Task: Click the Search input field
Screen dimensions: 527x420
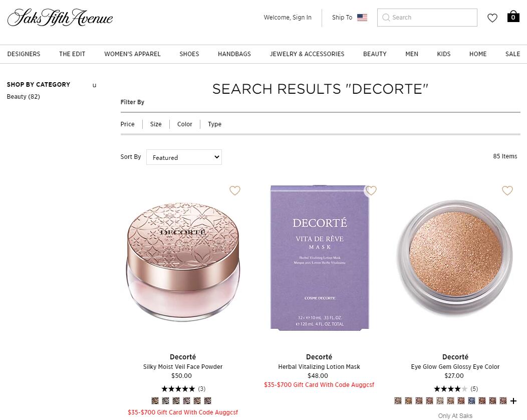Action: pos(427,18)
